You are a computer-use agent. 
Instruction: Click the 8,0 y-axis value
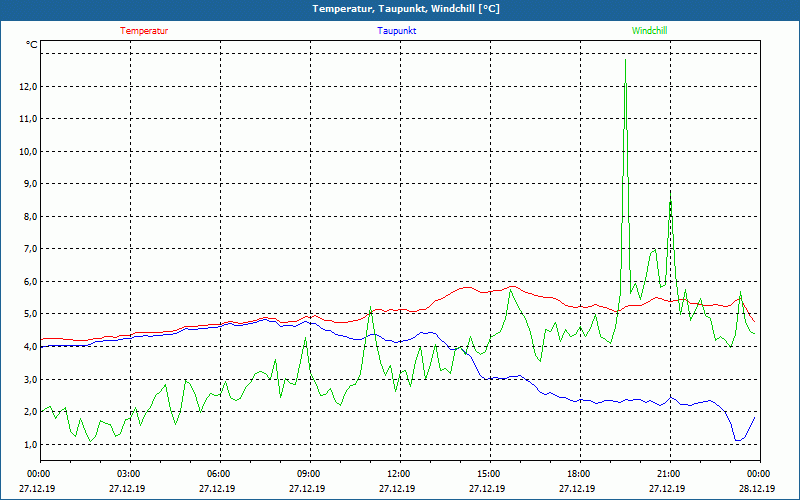click(30, 216)
